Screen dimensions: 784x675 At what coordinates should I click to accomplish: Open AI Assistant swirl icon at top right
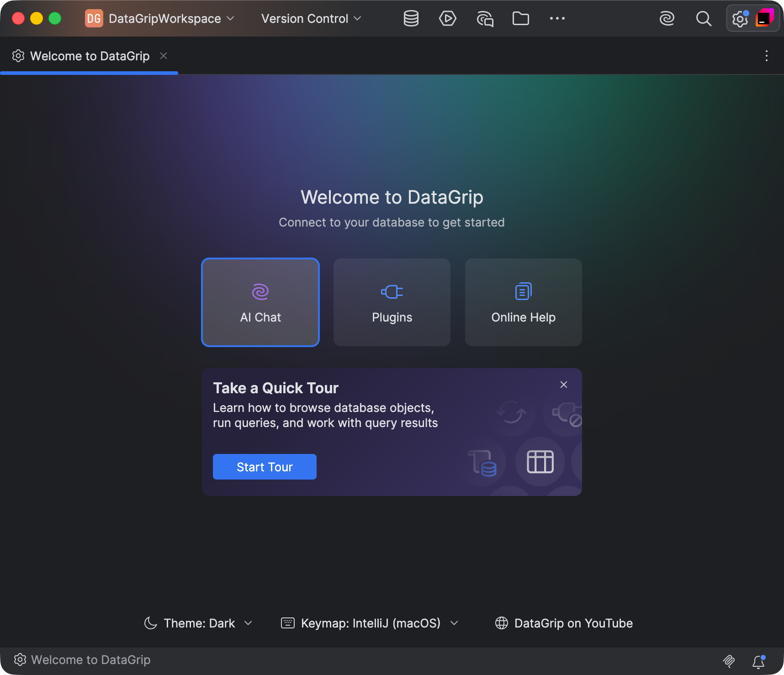tap(667, 19)
